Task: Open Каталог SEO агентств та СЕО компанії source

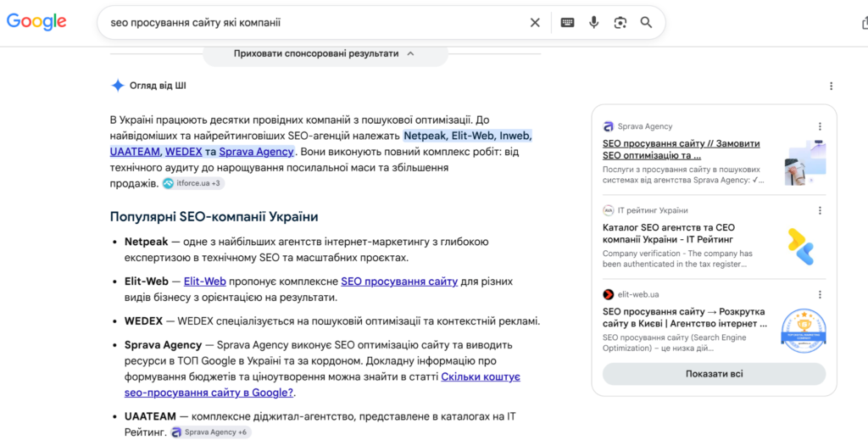Action: tap(669, 233)
